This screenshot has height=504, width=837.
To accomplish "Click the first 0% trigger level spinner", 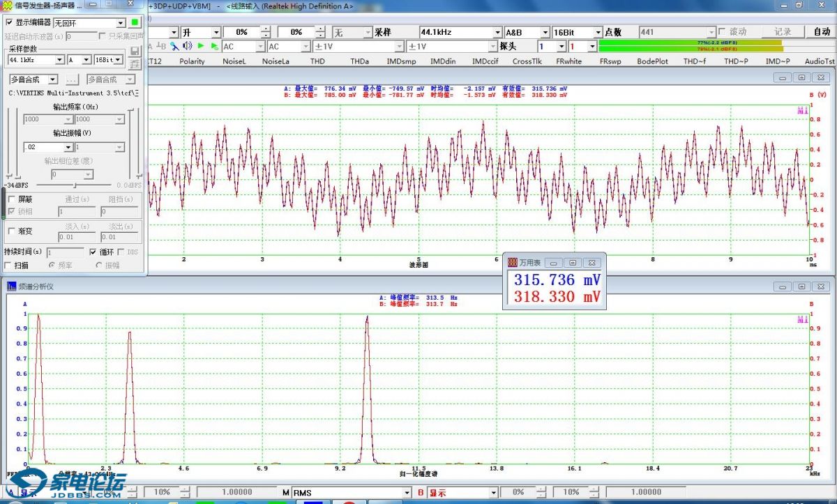I will pos(264,32).
